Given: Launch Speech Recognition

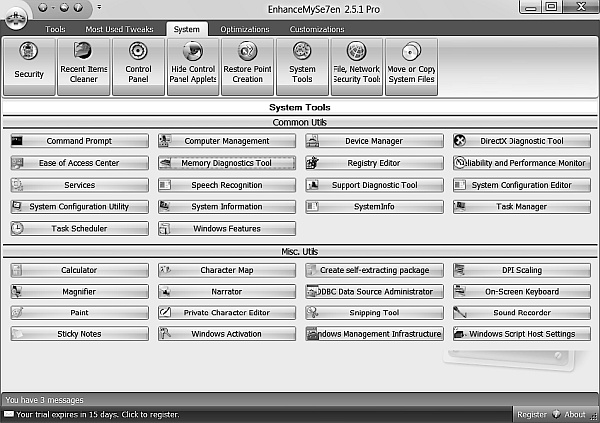Looking at the screenshot, I should pyautogui.click(x=227, y=185).
